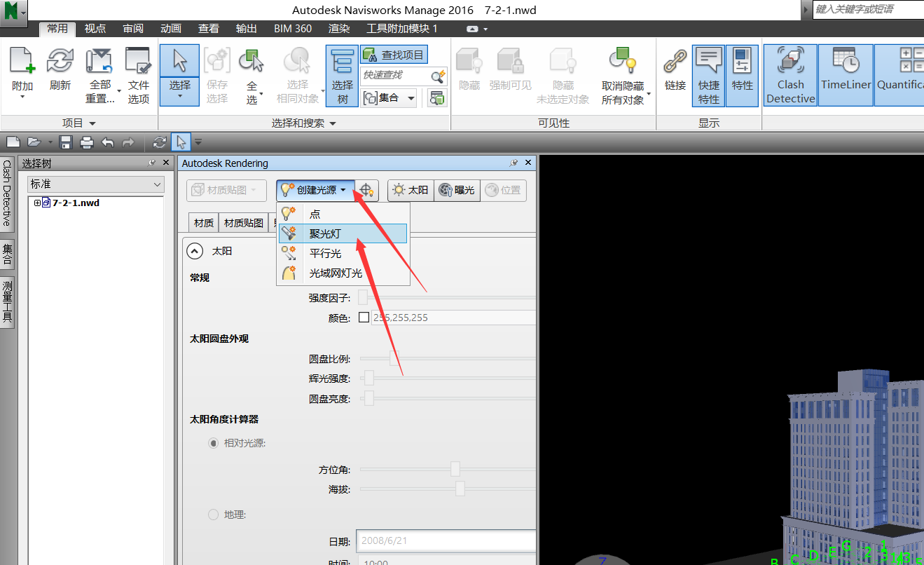
Task: Select the 相对光源 radio button
Action: coord(214,443)
